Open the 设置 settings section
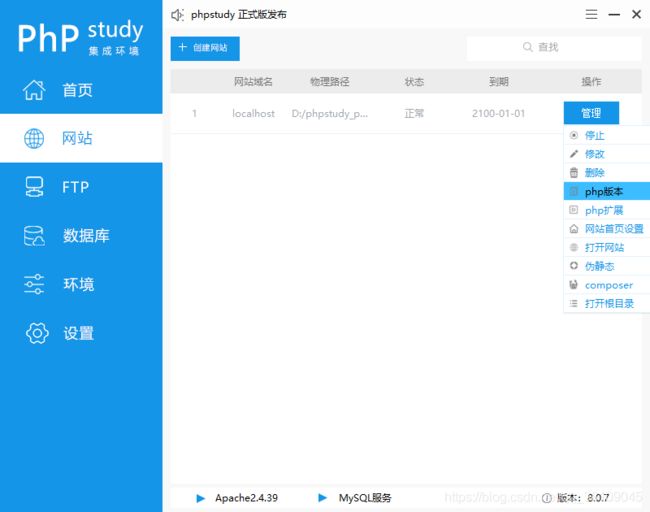Screen dimensions: 650x512 click(x=81, y=333)
